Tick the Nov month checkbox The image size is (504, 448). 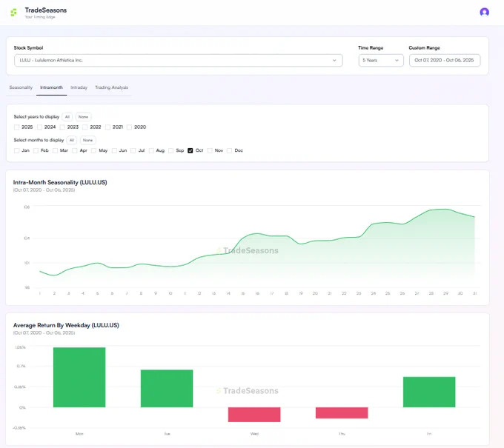tap(210, 150)
